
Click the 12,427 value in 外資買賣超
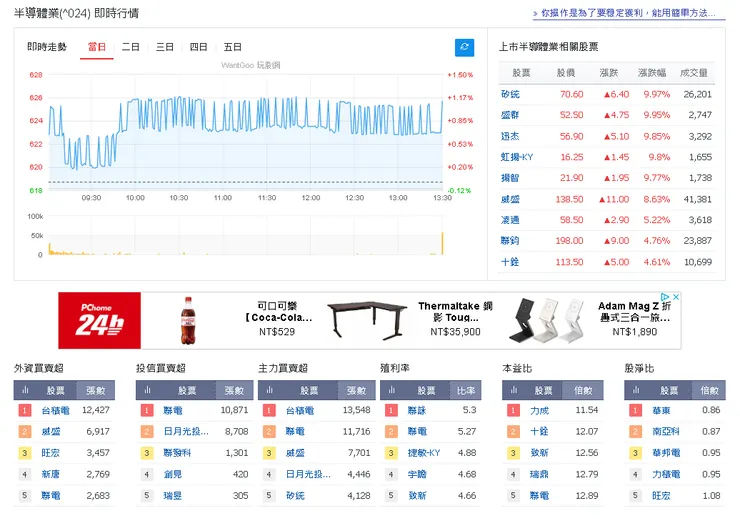(x=96, y=410)
